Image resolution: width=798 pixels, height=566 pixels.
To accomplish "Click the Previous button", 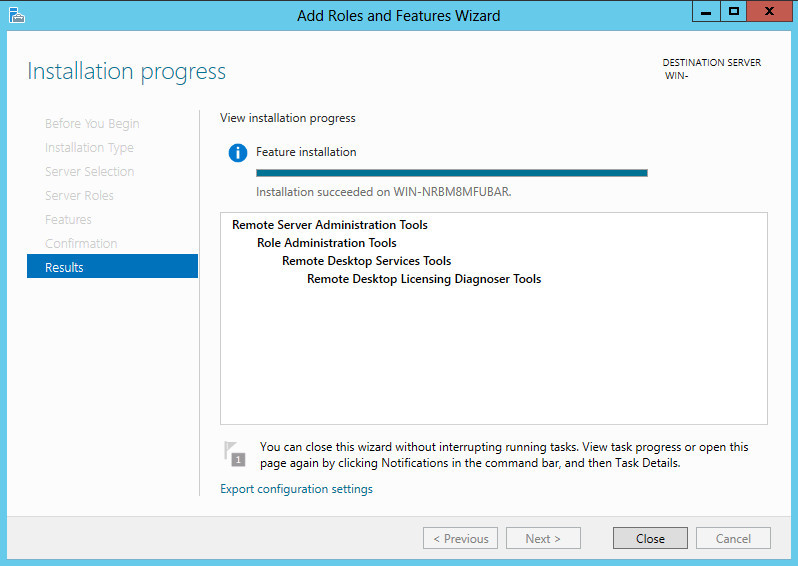I will pyautogui.click(x=461, y=539).
